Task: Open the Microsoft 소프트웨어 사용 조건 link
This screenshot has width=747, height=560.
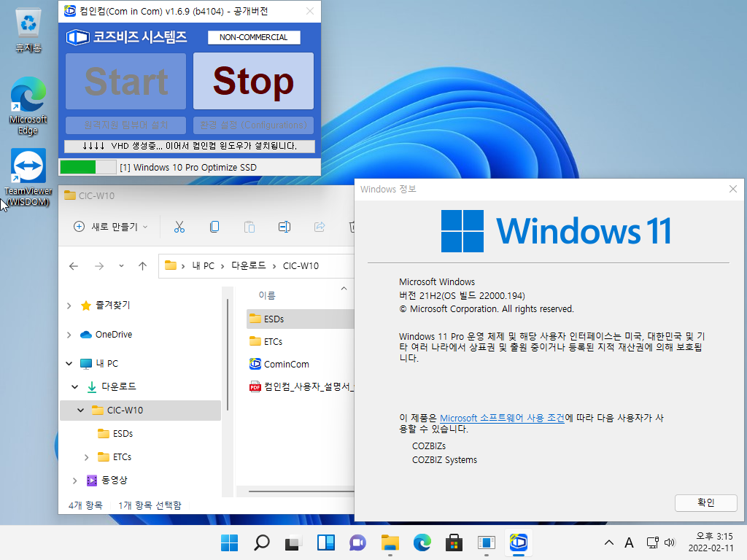Action: 502,418
